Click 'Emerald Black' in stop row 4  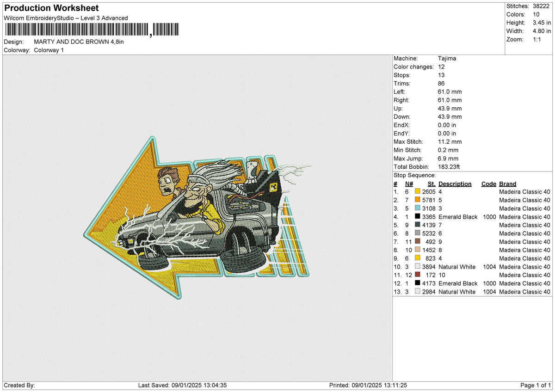pyautogui.click(x=458, y=217)
